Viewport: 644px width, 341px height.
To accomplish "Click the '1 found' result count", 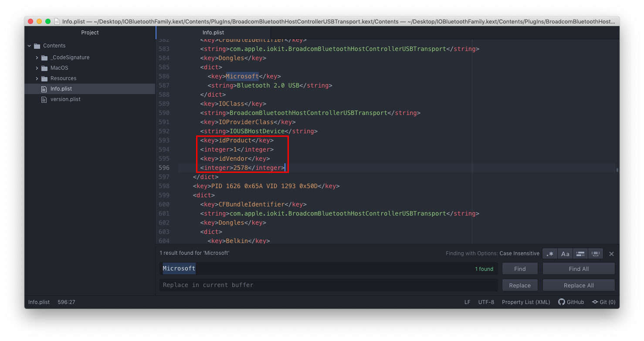I will 484,269.
